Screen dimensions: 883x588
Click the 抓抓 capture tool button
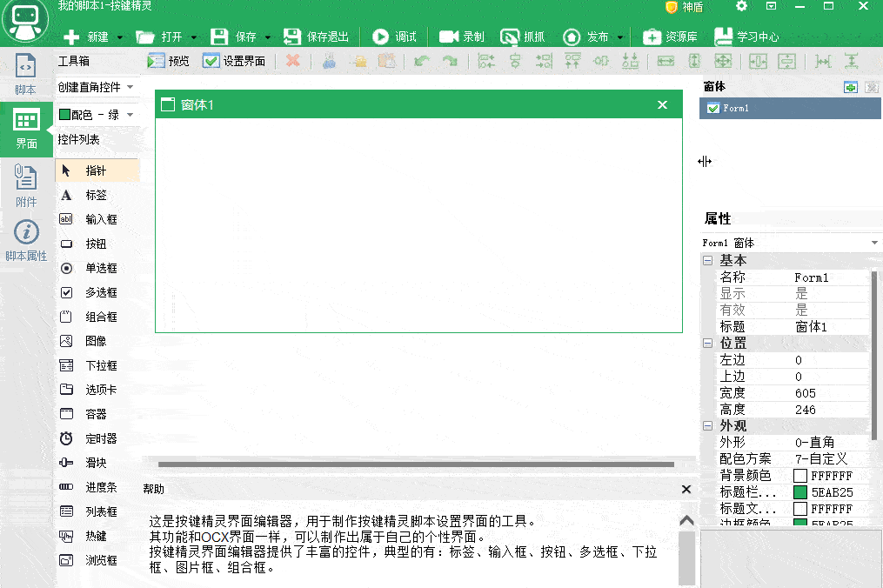(x=523, y=37)
